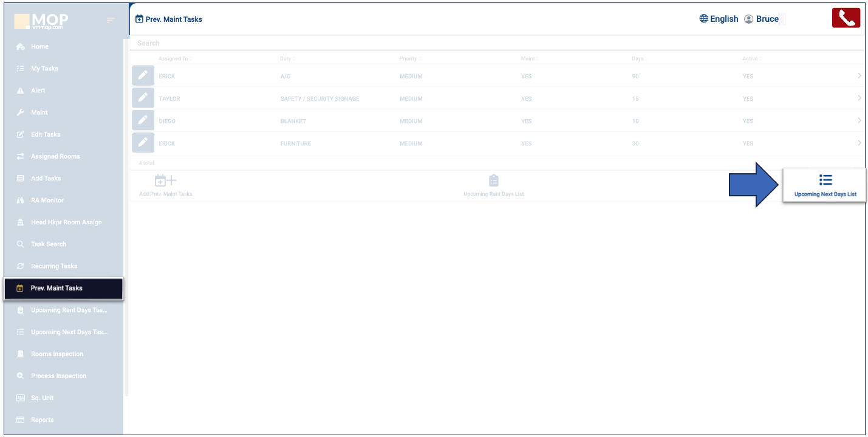
Task: Open Upcoming Rent Days List clipboard icon
Action: 493,181
